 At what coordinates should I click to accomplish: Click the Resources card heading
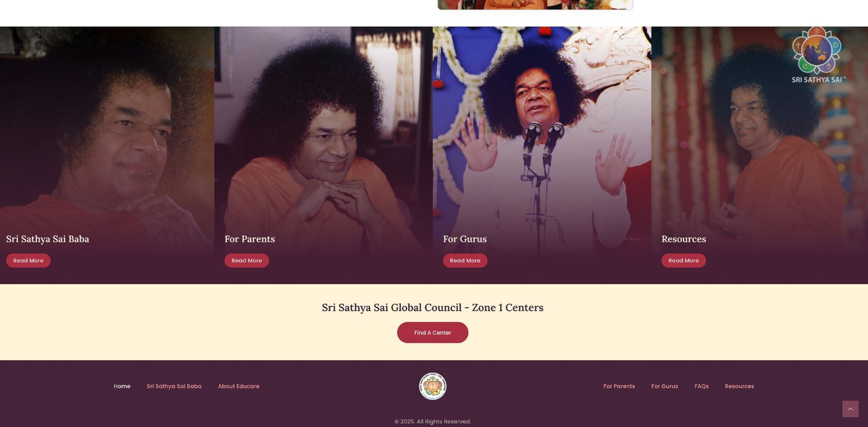click(x=684, y=239)
